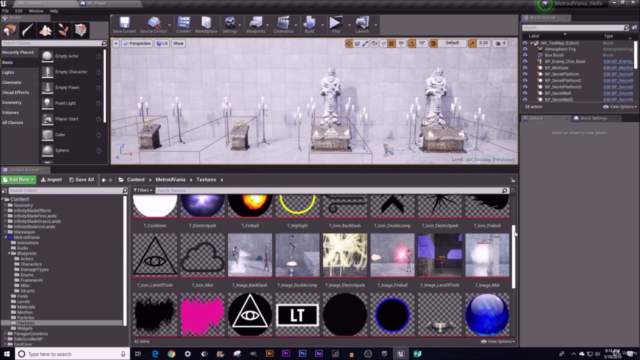
Task: Click the Launch toolbar icon
Action: click(362, 25)
